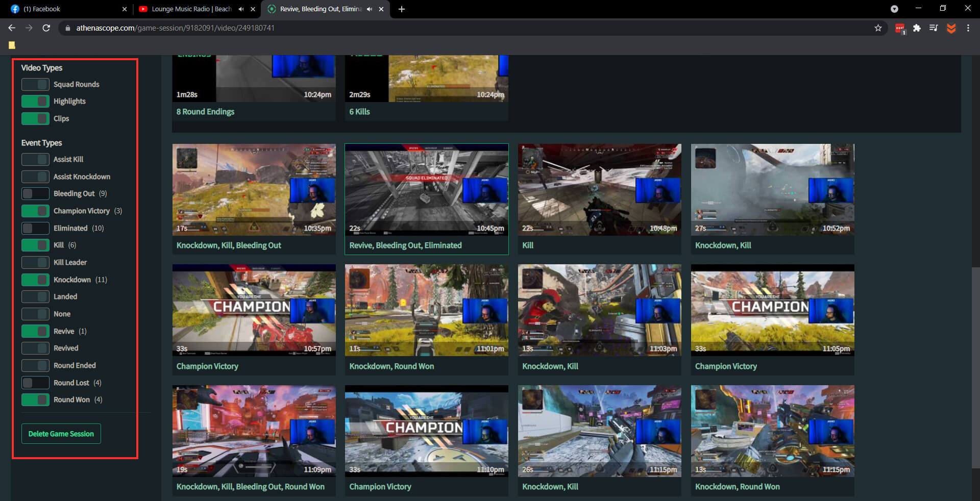Disable the Knockdown (11) toggle
The image size is (980, 501).
tap(35, 280)
